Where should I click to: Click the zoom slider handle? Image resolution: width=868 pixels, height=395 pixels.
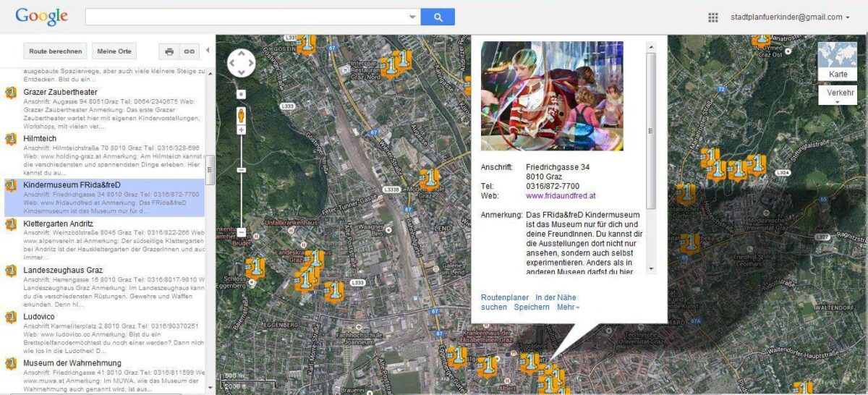tap(241, 170)
